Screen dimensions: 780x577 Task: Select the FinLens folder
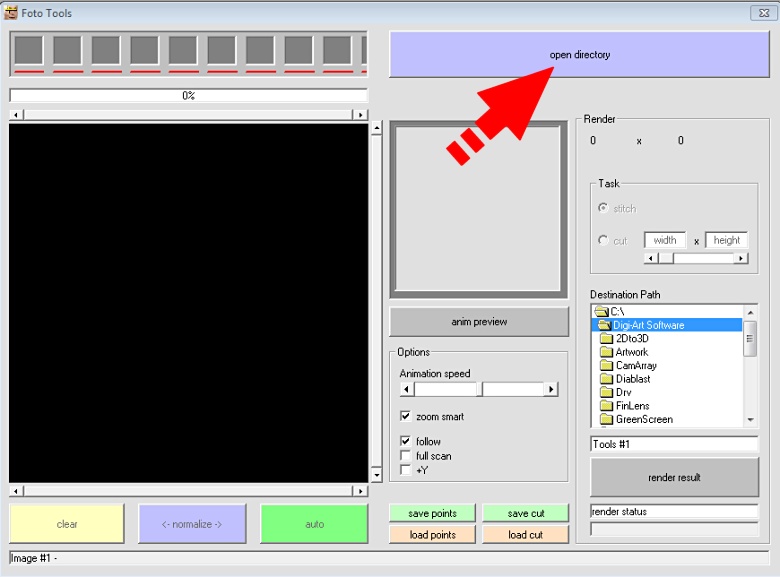pyautogui.click(x=634, y=406)
